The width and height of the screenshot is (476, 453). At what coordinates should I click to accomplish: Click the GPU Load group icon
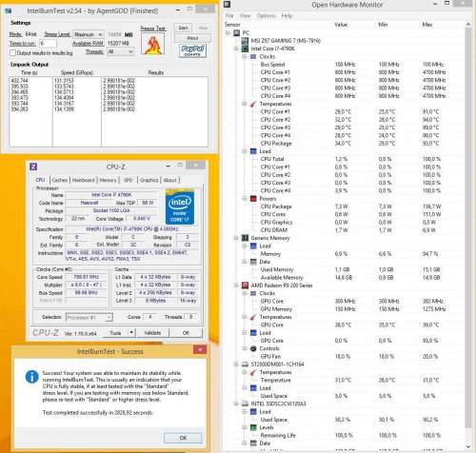point(253,332)
